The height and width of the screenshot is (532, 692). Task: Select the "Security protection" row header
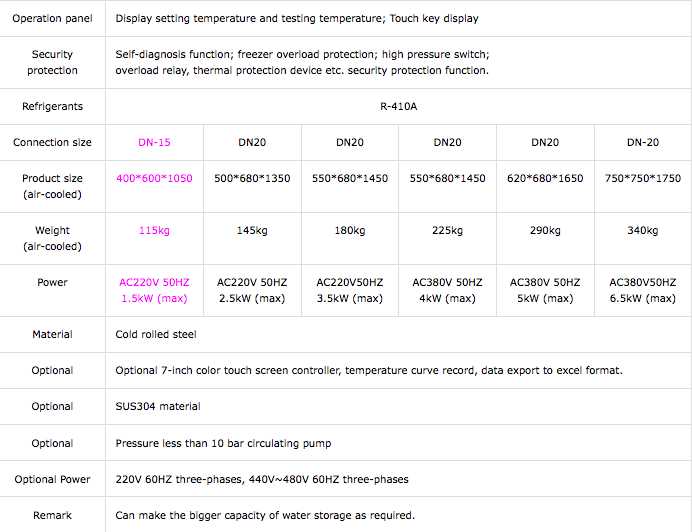[52, 62]
